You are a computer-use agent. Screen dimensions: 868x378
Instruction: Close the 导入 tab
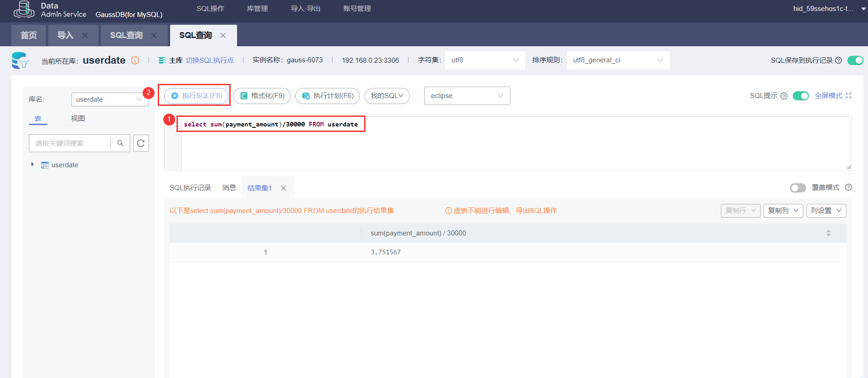pos(85,35)
